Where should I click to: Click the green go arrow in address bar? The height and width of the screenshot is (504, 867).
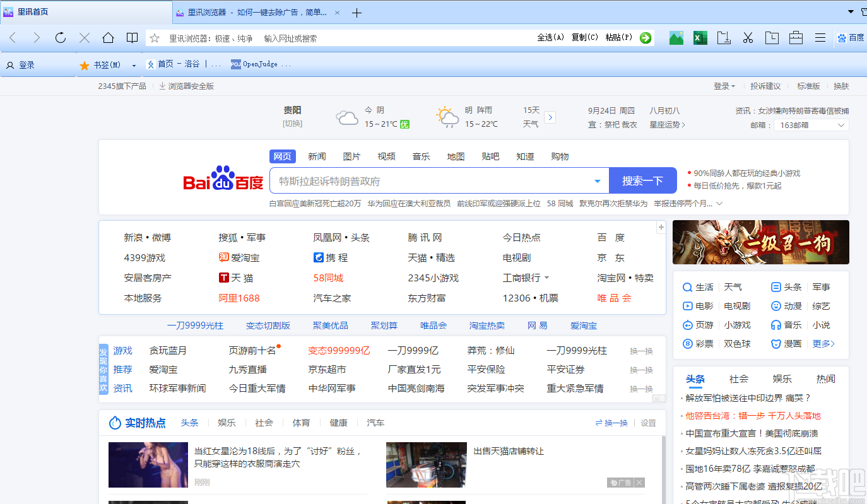[x=645, y=38]
